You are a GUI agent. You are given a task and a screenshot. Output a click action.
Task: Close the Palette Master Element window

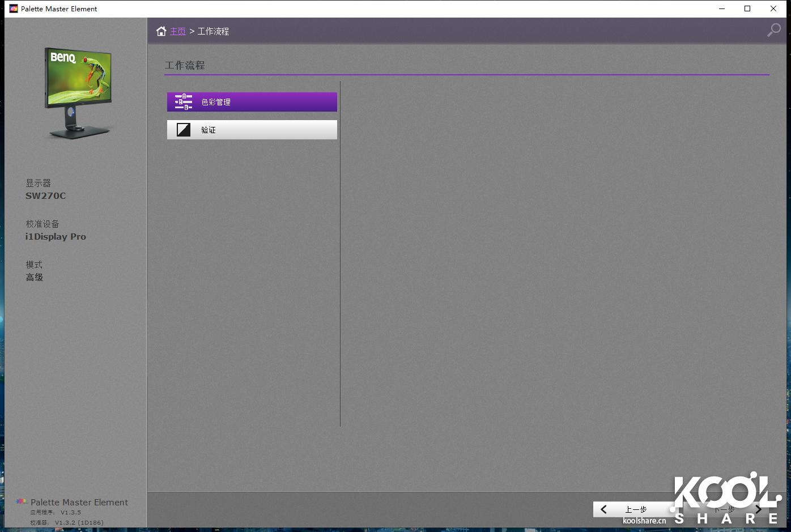[x=773, y=8]
